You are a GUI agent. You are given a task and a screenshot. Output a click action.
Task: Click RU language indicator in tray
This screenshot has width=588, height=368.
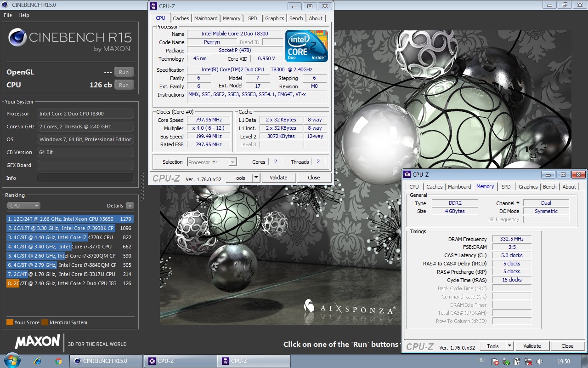[x=481, y=361]
